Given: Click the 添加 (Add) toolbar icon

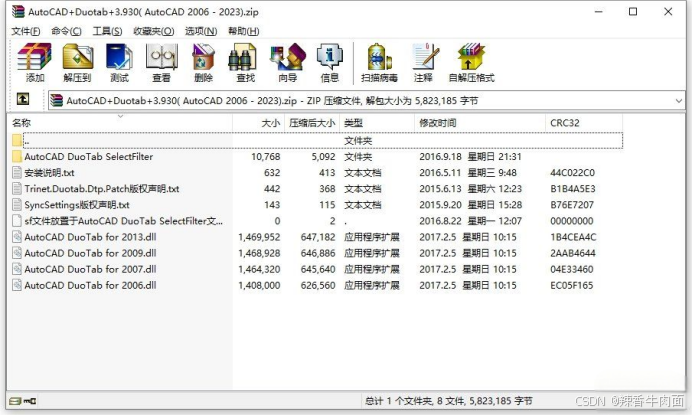Looking at the screenshot, I should [x=34, y=63].
